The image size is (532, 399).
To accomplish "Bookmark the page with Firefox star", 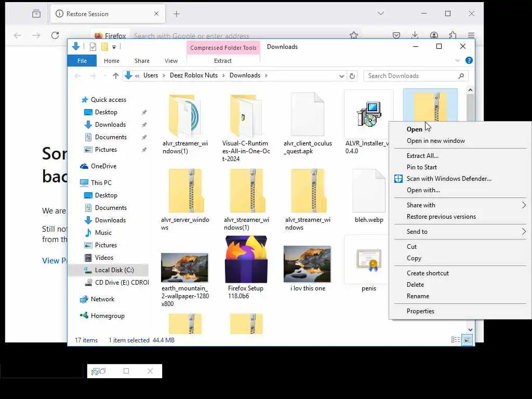I will coord(353,35).
